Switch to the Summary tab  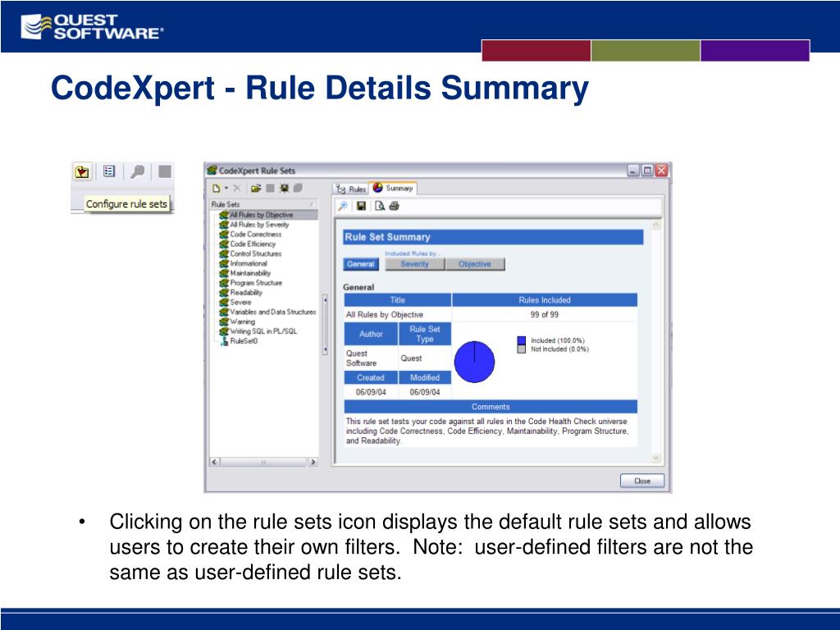click(x=393, y=188)
